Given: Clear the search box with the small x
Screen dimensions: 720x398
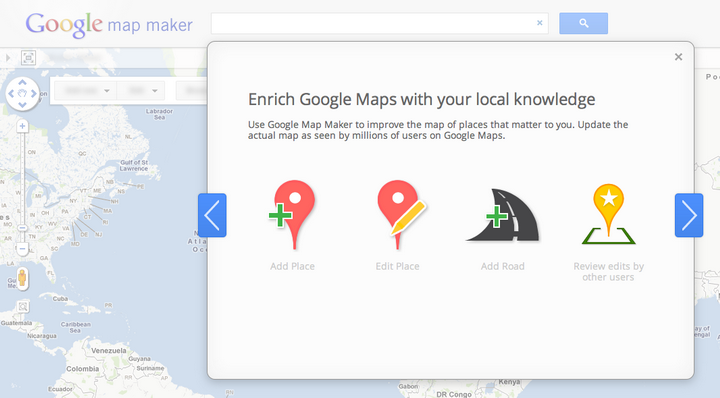Looking at the screenshot, I should 540,22.
